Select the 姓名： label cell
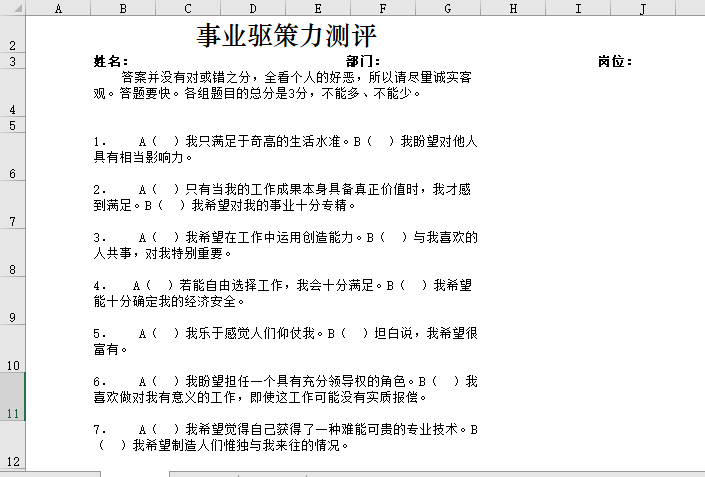The height and width of the screenshot is (477, 705). (110, 61)
